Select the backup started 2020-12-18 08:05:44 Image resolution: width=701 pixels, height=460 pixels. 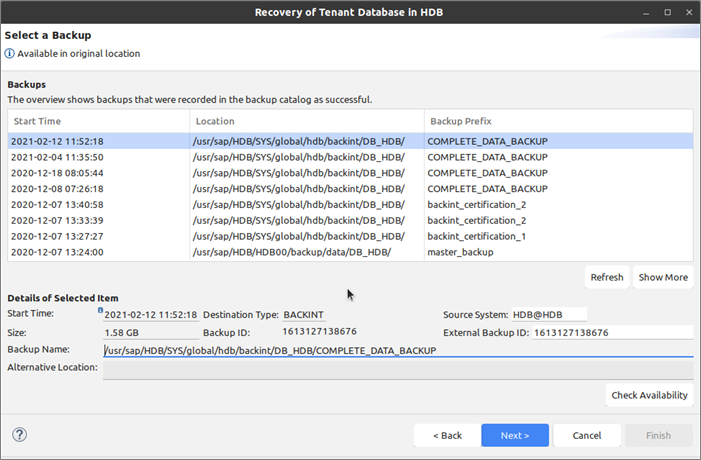point(350,173)
